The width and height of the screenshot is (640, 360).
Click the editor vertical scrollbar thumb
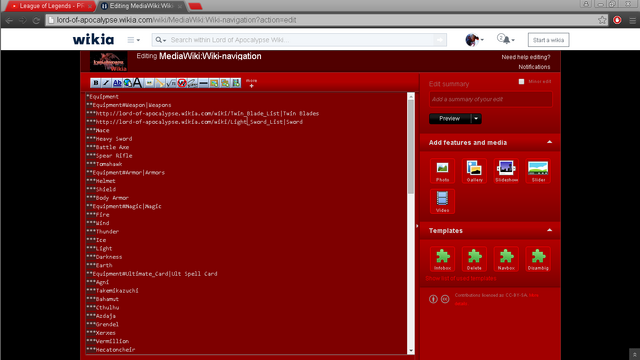(411, 147)
